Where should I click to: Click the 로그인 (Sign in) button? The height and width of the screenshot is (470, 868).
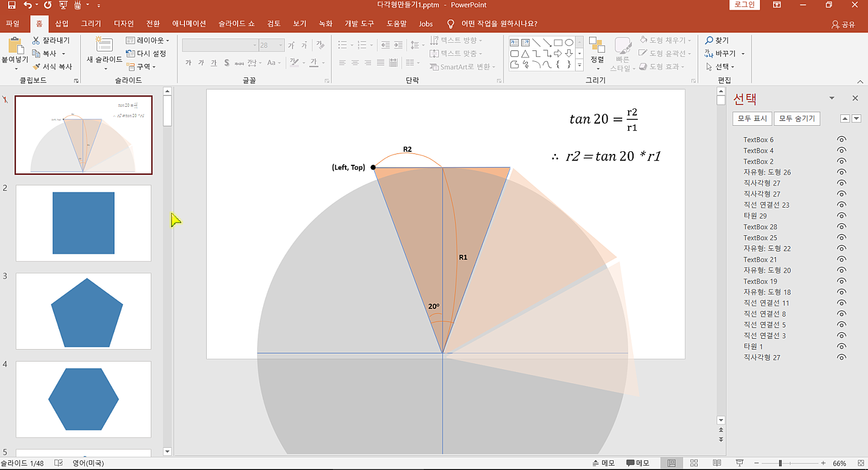744,5
